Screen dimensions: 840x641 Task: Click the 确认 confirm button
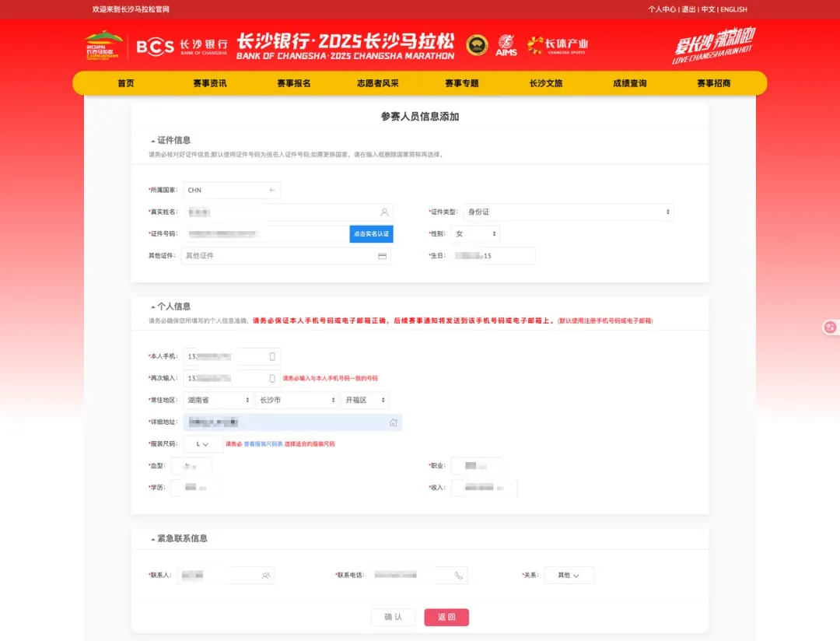click(394, 618)
